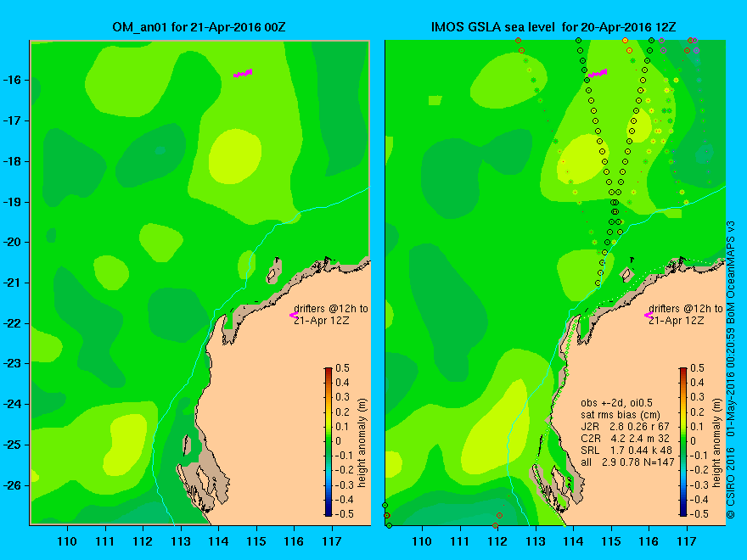Click longitude label 110 under the OM_an01 map
The image size is (747, 560).
click(x=67, y=541)
